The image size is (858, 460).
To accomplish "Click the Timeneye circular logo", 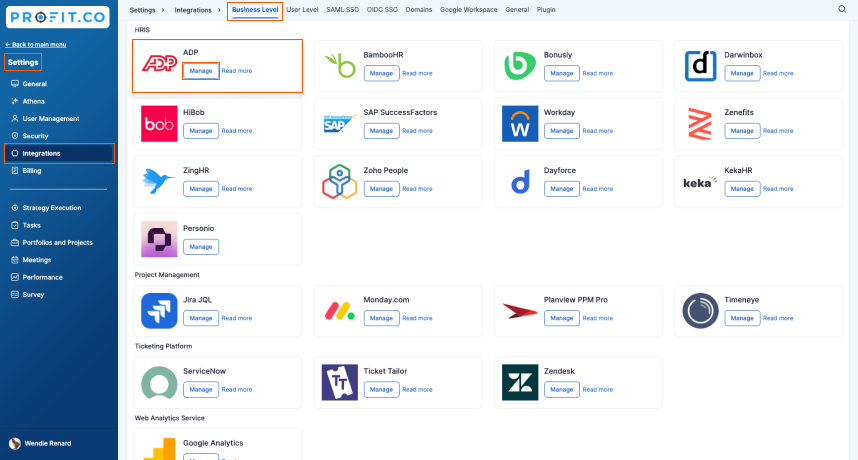I will tap(700, 311).
